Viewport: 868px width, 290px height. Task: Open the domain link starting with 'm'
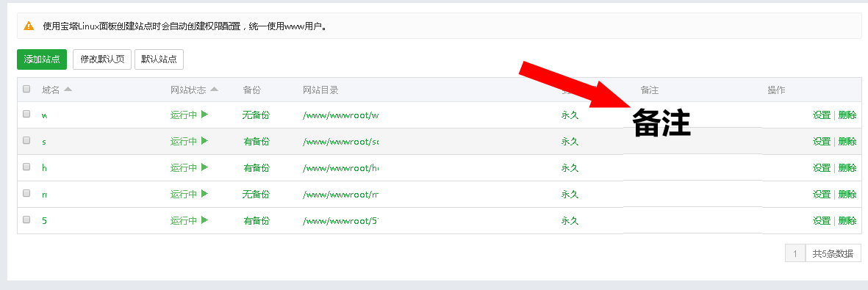click(x=44, y=195)
